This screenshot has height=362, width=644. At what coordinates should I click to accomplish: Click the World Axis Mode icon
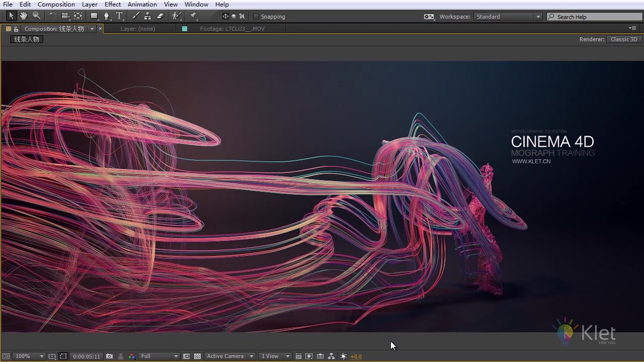pos(233,17)
